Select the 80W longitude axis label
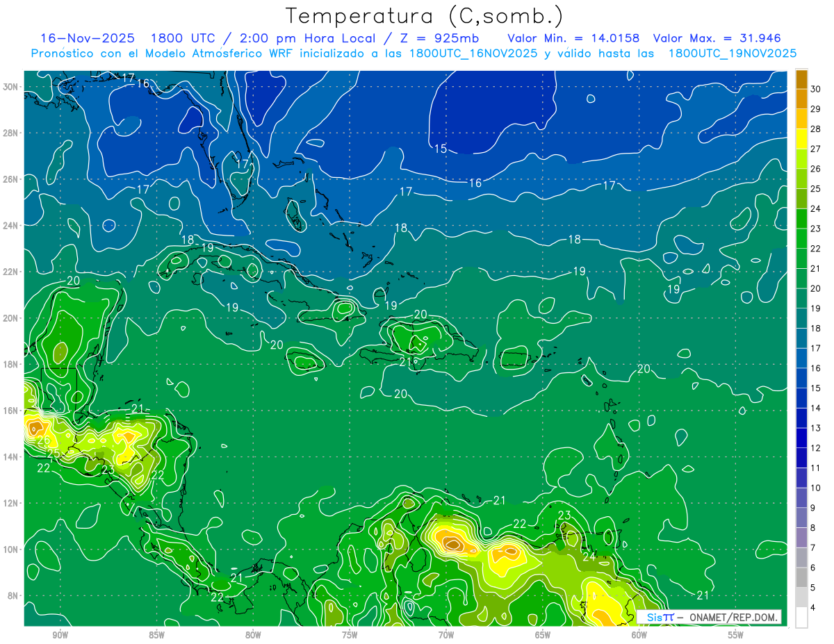This screenshot has height=644, width=834. click(253, 635)
